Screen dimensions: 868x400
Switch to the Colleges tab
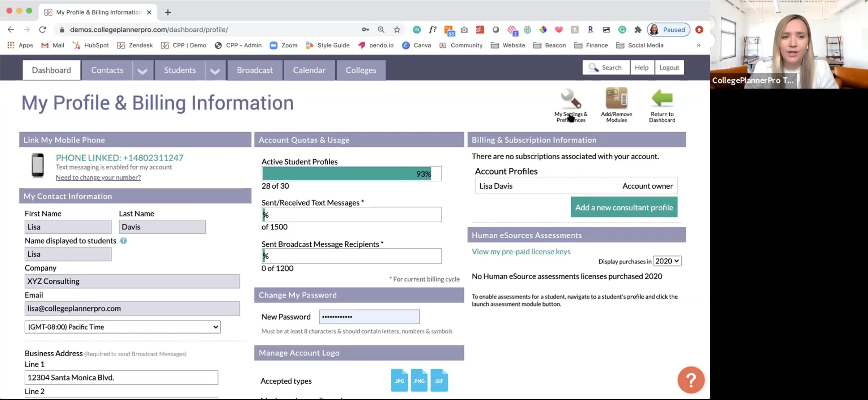click(361, 70)
